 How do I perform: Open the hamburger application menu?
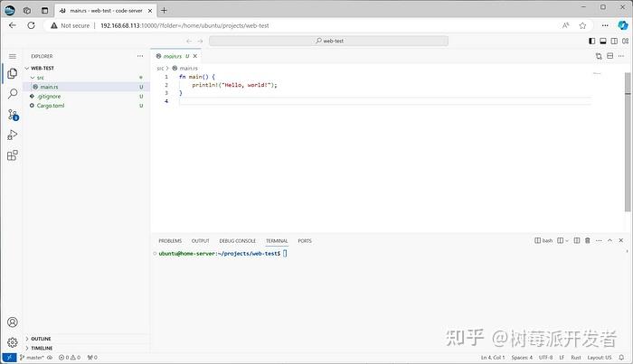pos(13,56)
